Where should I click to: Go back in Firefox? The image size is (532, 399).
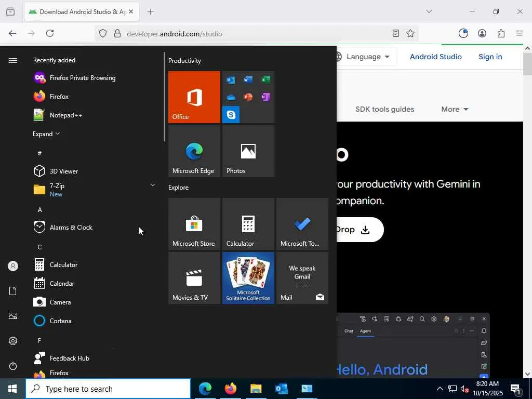pos(12,33)
